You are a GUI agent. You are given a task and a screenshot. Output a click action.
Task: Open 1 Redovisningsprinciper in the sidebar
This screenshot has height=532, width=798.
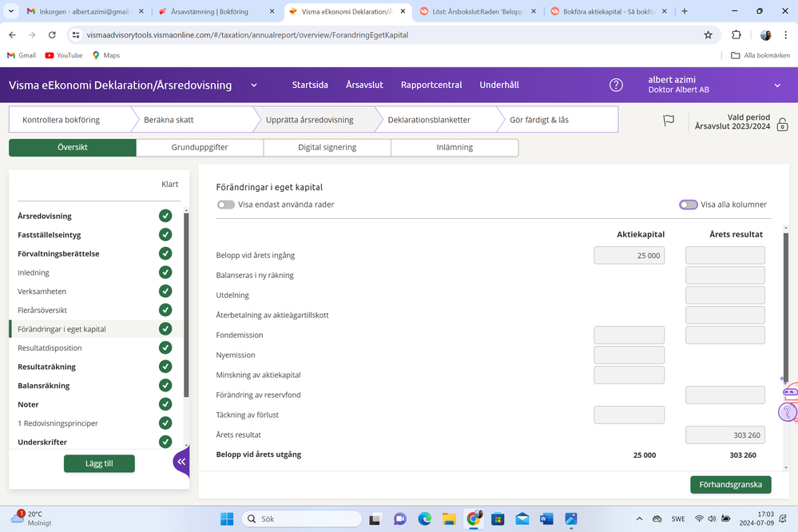(58, 423)
